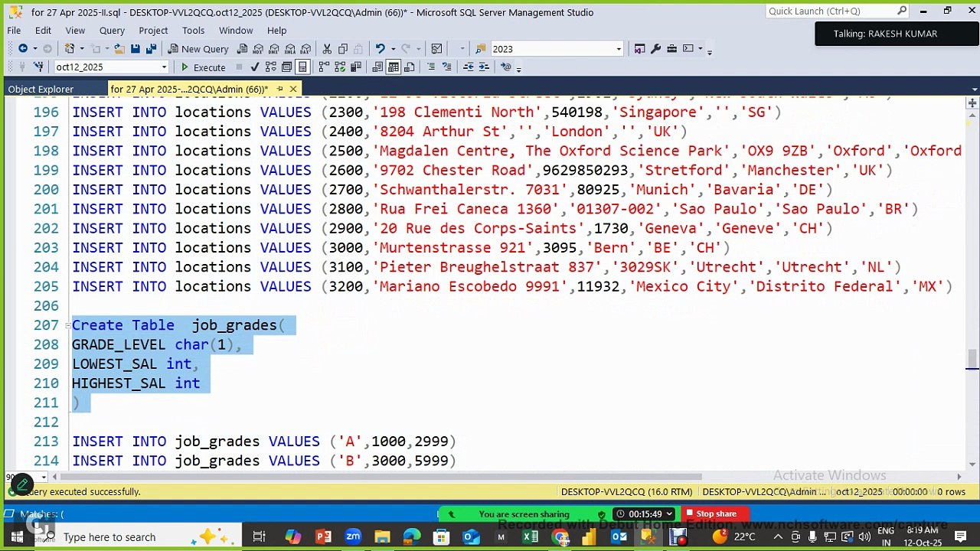
Task: Select Results to Grid option
Action: point(393,67)
